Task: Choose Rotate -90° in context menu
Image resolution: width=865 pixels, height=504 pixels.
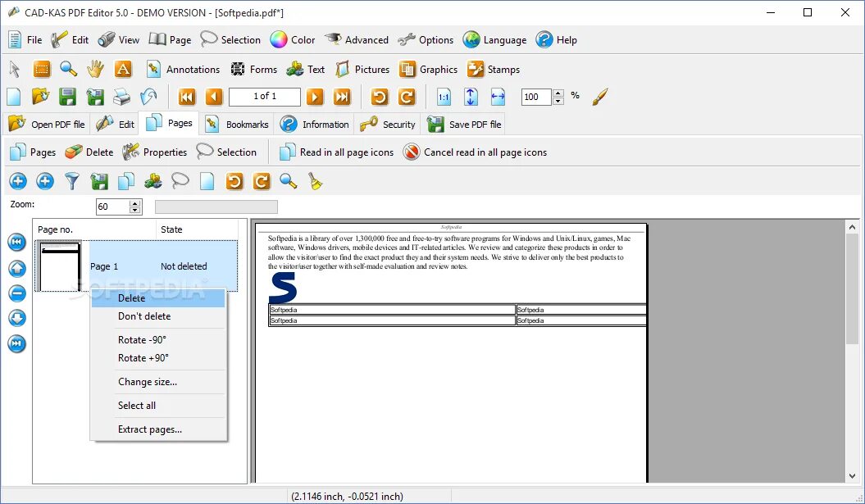Action: pos(157,339)
